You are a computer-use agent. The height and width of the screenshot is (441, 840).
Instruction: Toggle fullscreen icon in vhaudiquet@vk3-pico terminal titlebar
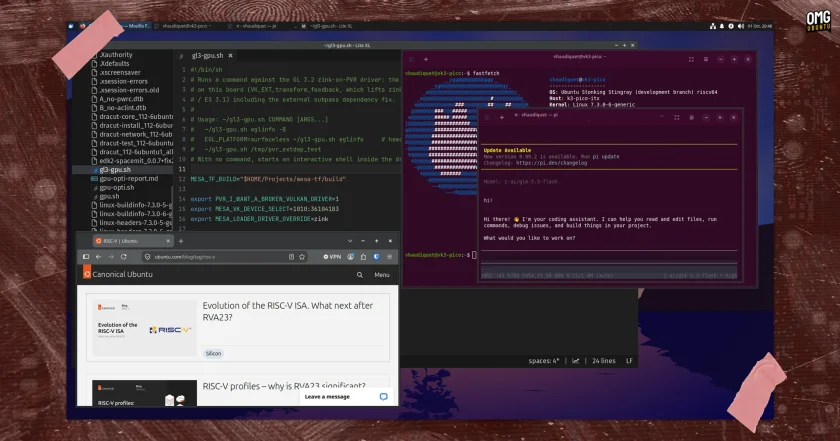[691, 59]
